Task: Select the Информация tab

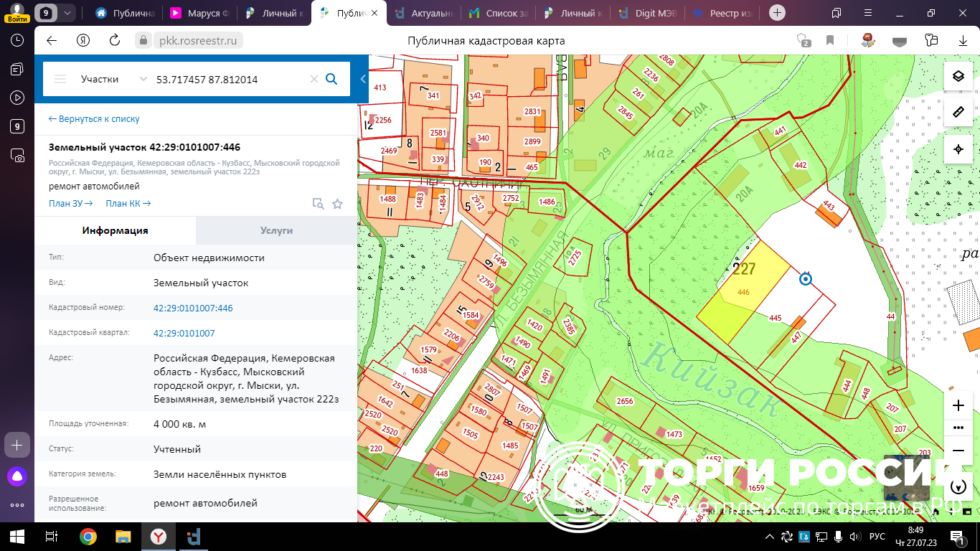Action: [115, 230]
